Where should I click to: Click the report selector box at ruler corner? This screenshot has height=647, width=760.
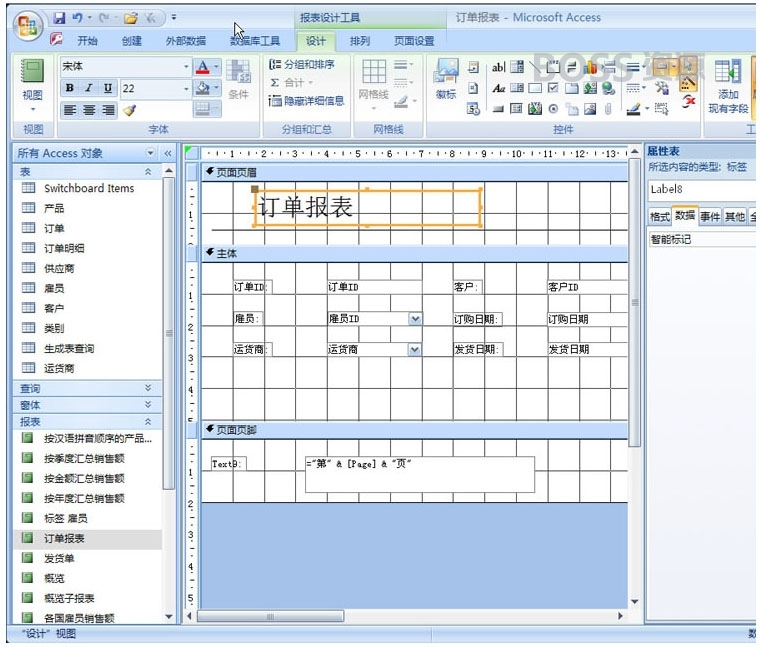point(192,153)
